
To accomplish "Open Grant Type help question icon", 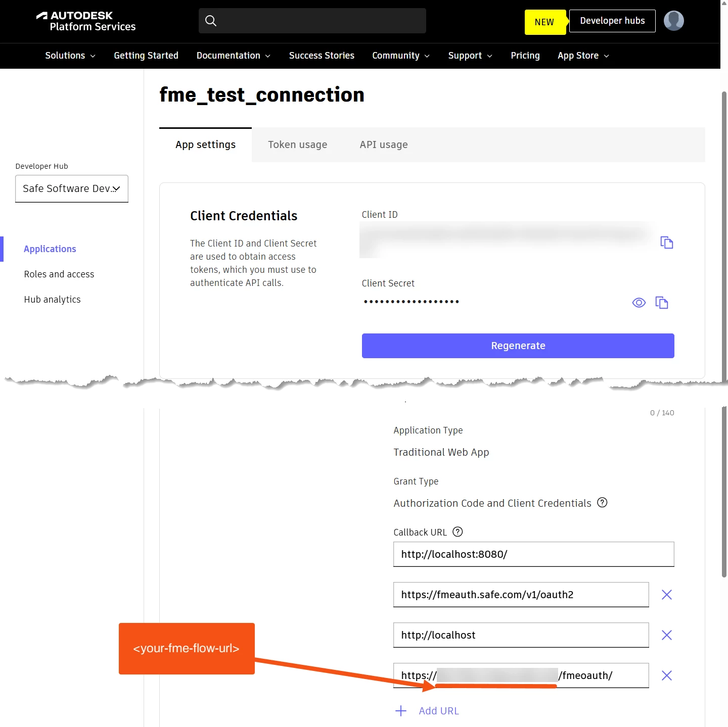I will click(602, 503).
